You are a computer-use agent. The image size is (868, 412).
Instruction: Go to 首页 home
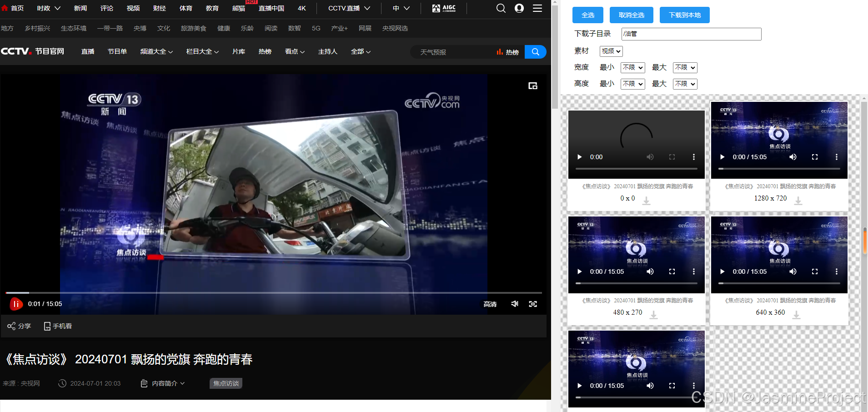pos(13,8)
